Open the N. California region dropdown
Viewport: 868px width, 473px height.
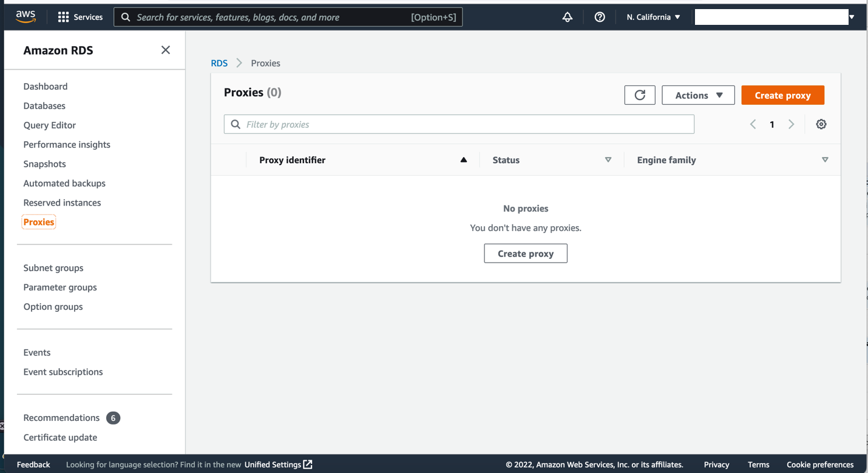(x=653, y=17)
